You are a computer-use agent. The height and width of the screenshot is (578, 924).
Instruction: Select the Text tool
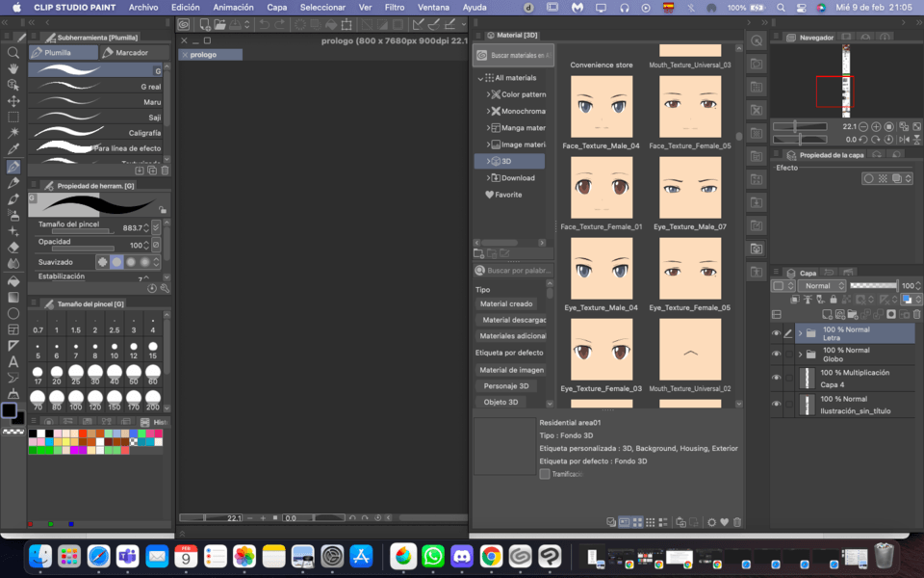pyautogui.click(x=13, y=361)
